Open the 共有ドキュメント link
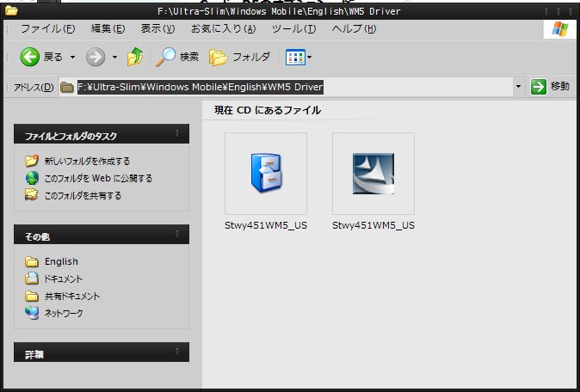Image resolution: width=580 pixels, height=392 pixels. [72, 296]
